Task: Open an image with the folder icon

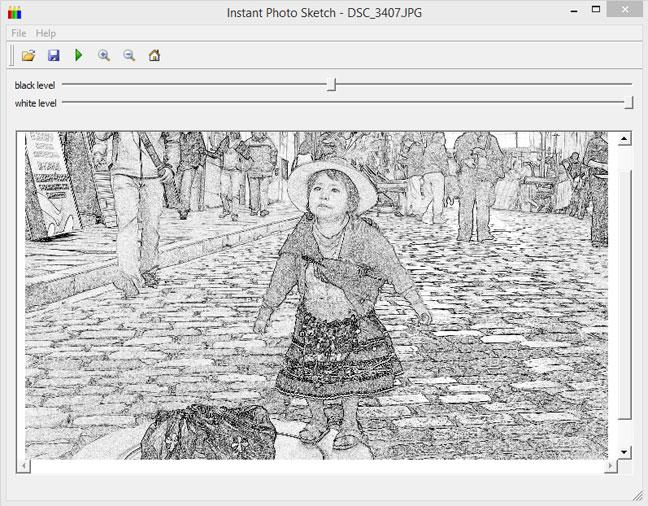Action: pos(28,55)
